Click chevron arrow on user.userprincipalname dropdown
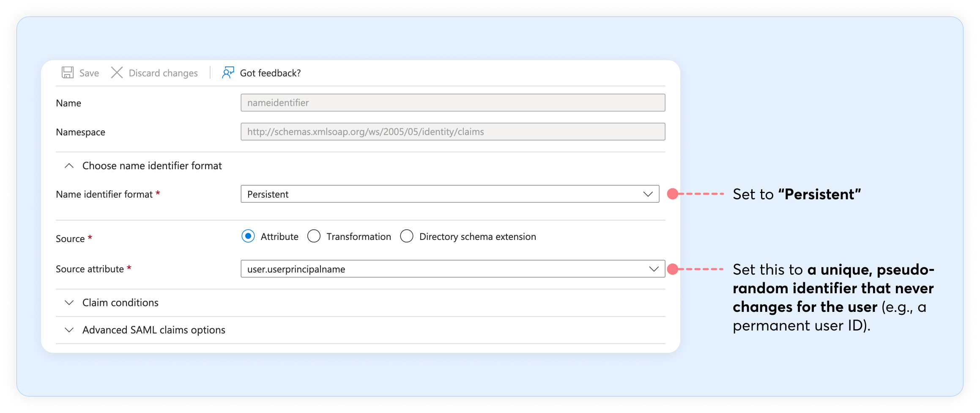The width and height of the screenshot is (980, 413). click(654, 269)
